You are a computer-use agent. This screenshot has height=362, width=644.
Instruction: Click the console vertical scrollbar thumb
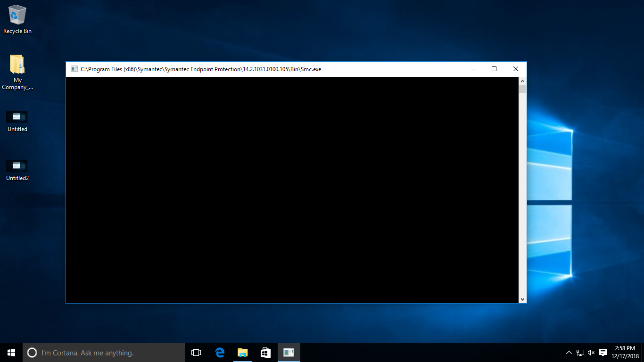click(522, 89)
